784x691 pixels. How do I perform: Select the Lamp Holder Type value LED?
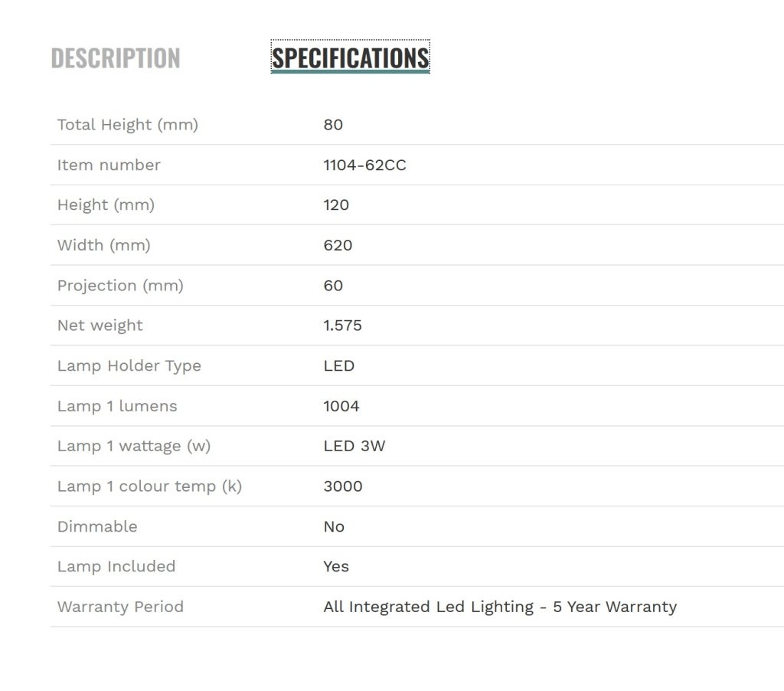tap(338, 365)
